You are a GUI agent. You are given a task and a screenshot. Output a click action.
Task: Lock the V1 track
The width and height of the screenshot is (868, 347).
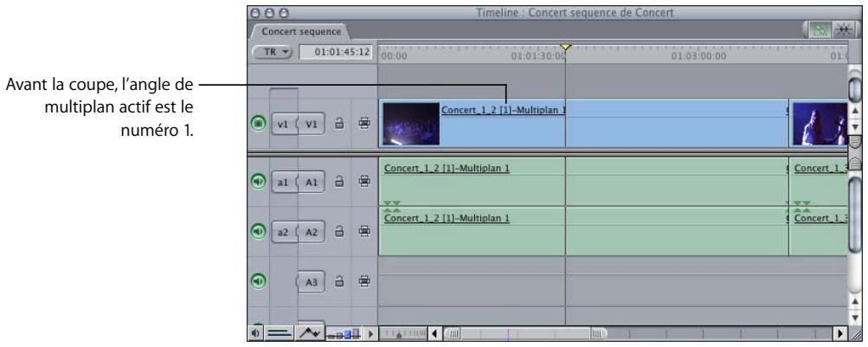tap(340, 124)
